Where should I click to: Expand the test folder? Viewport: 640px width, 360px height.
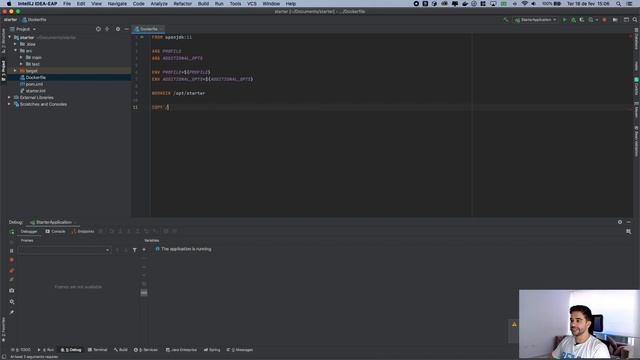tap(21, 64)
